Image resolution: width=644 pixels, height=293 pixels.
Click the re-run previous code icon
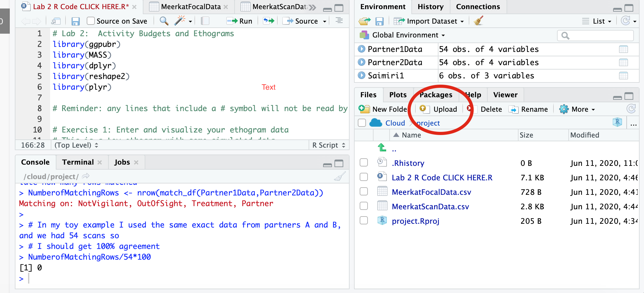click(269, 21)
